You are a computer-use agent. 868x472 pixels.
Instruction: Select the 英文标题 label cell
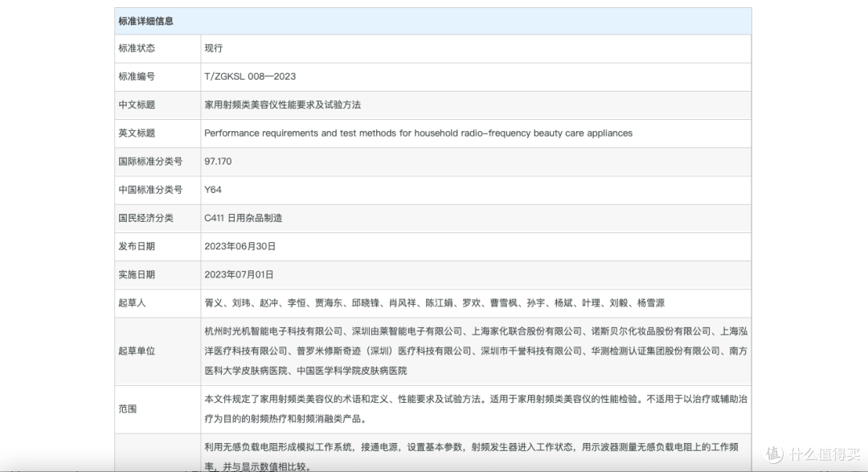[158, 133]
